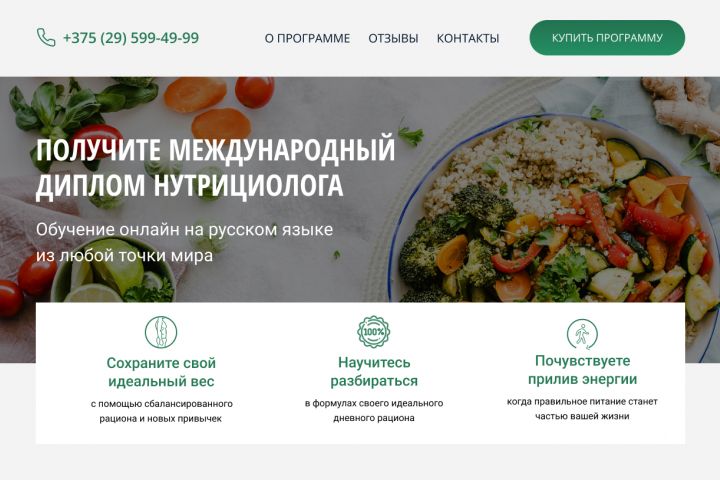
Task: Click the ginger root in the corner
Action: click(x=683, y=110)
